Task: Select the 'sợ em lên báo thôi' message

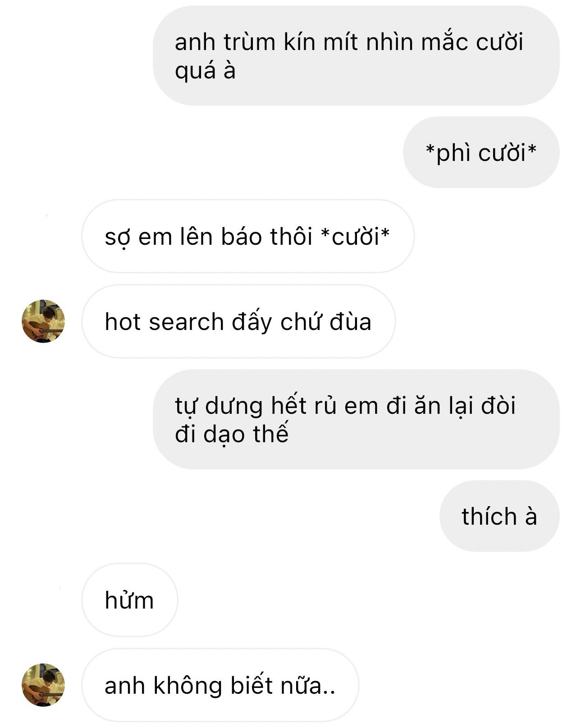Action: pos(247,236)
